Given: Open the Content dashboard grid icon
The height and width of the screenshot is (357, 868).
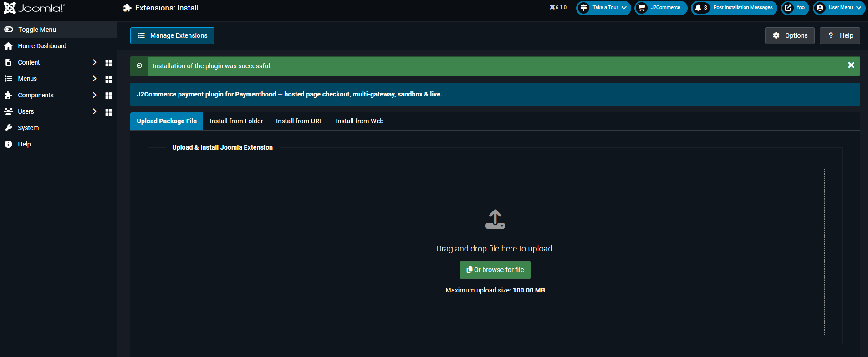Looking at the screenshot, I should (109, 63).
